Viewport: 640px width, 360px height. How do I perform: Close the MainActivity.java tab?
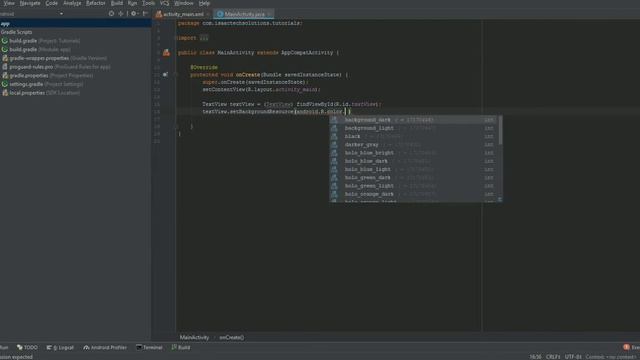(269, 14)
